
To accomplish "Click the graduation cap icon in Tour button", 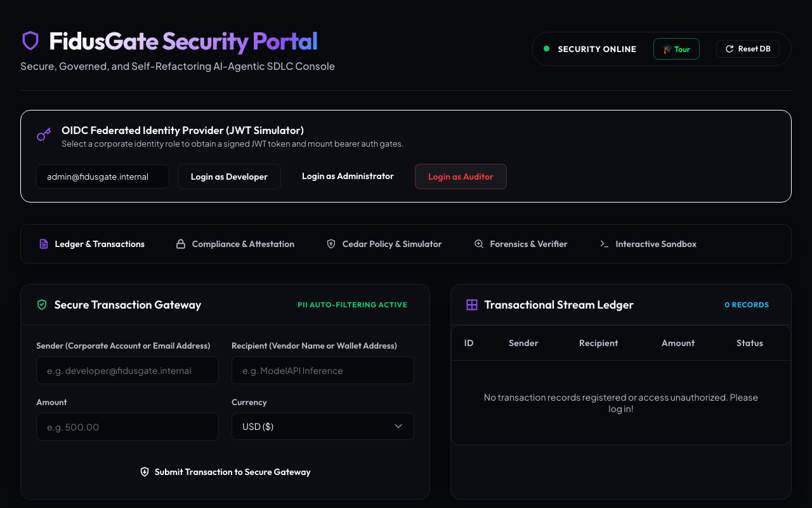I will (x=667, y=49).
